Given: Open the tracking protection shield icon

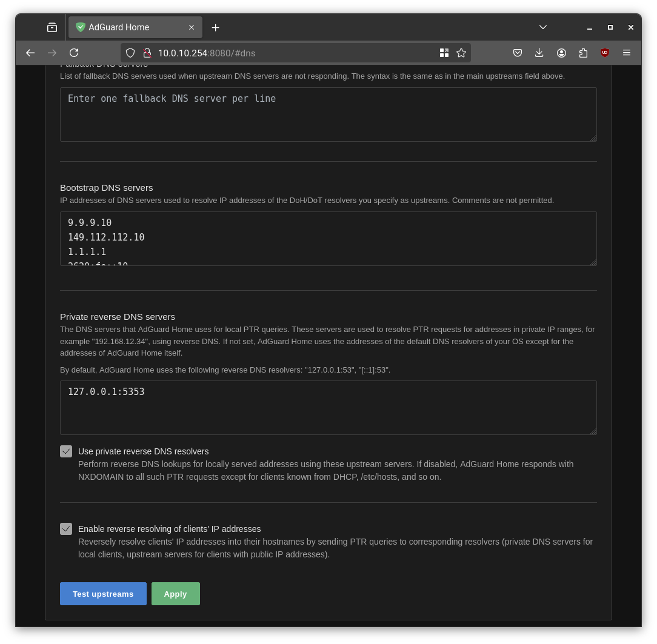Looking at the screenshot, I should [130, 53].
